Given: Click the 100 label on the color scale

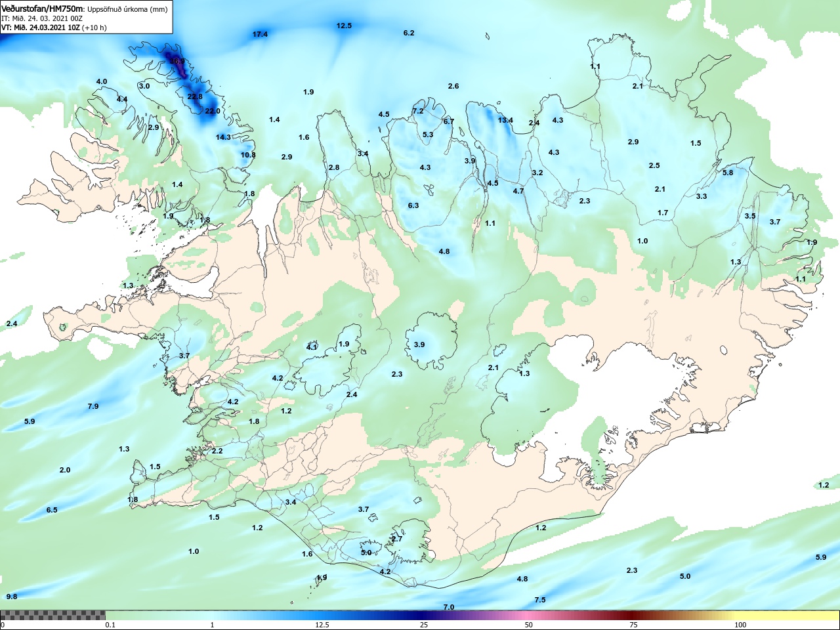Looking at the screenshot, I should point(740,625).
